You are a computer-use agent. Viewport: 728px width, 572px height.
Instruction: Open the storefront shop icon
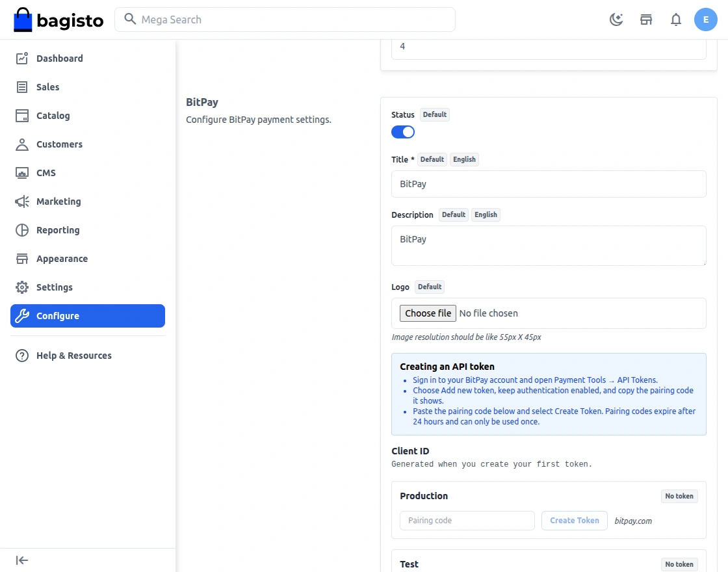tap(646, 19)
